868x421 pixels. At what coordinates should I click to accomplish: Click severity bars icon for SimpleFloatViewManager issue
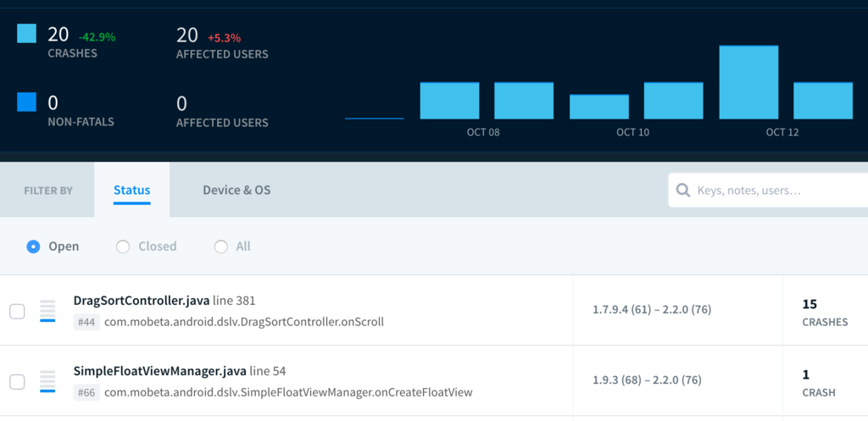tap(47, 381)
